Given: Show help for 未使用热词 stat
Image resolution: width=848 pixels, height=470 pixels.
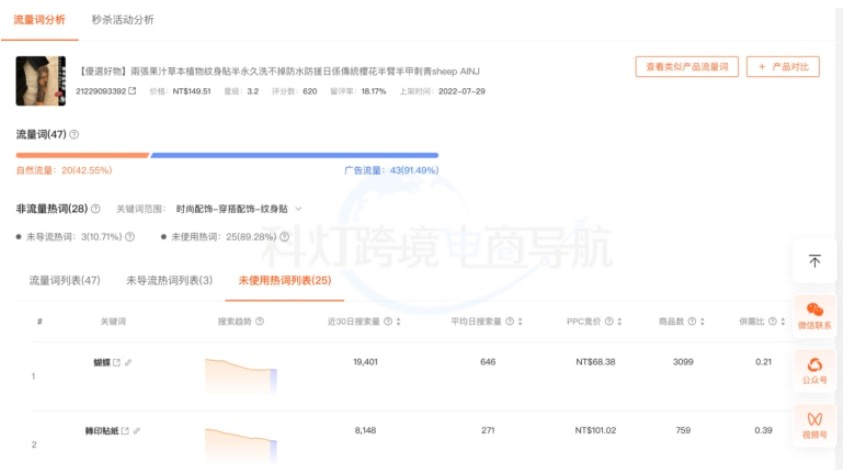Looking at the screenshot, I should pos(284,237).
